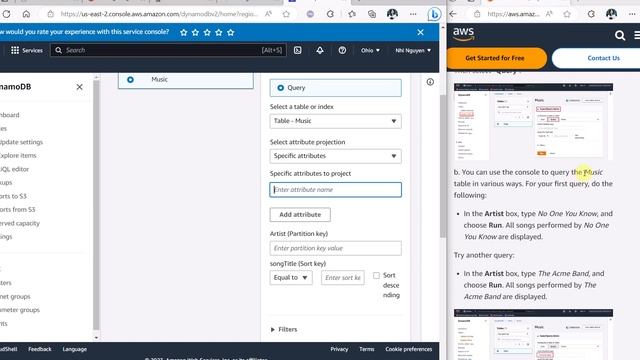
Task: Open the AWS notifications bell
Action: pos(320,50)
